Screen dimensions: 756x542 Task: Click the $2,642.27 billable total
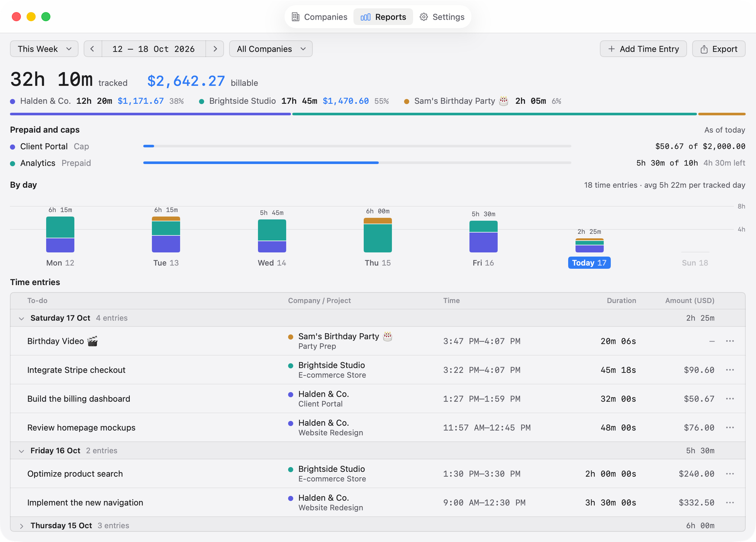(x=186, y=81)
